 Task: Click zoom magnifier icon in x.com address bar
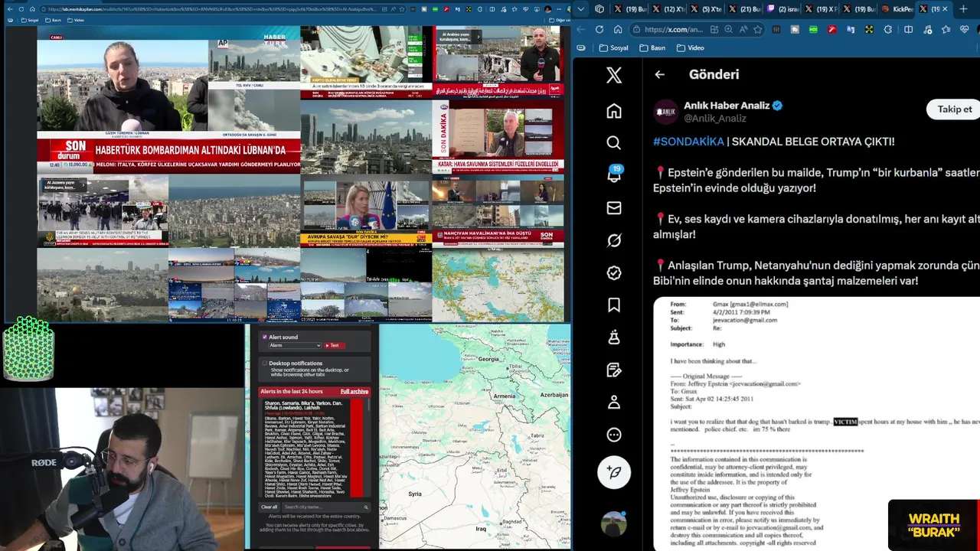728,30
